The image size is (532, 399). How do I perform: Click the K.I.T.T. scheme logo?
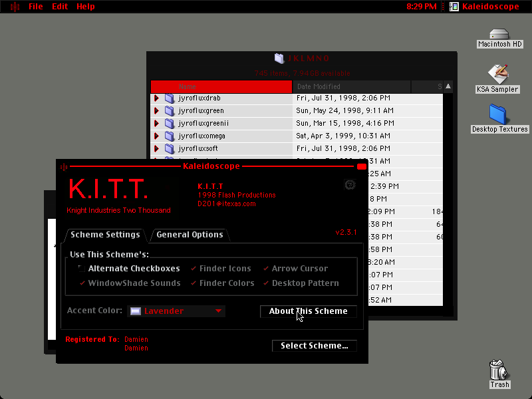(108, 189)
